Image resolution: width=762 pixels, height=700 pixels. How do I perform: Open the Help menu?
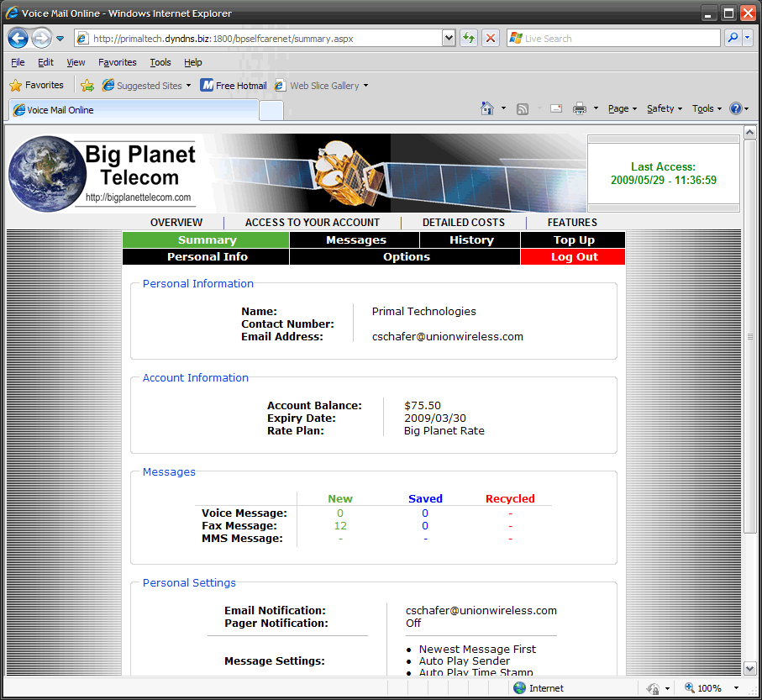[x=193, y=62]
